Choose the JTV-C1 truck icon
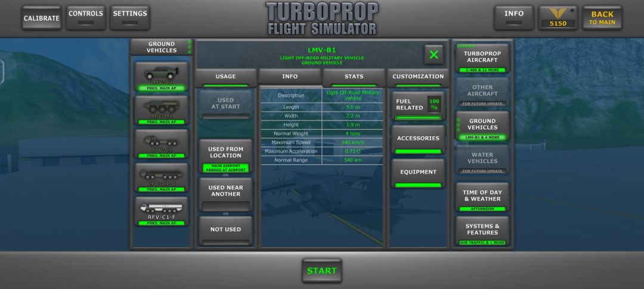Image resolution: width=644 pixels, height=289 pixels. tap(162, 144)
